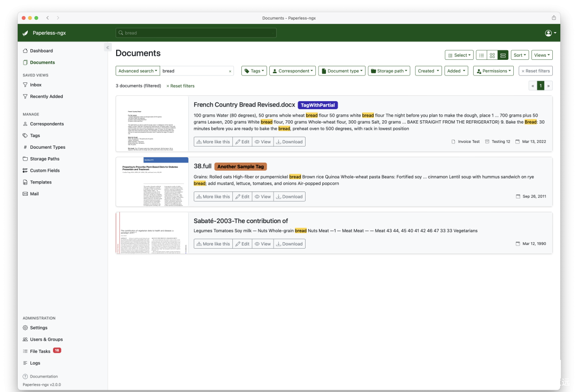
Task: Click the red 16 File Tasks badge
Action: click(57, 350)
